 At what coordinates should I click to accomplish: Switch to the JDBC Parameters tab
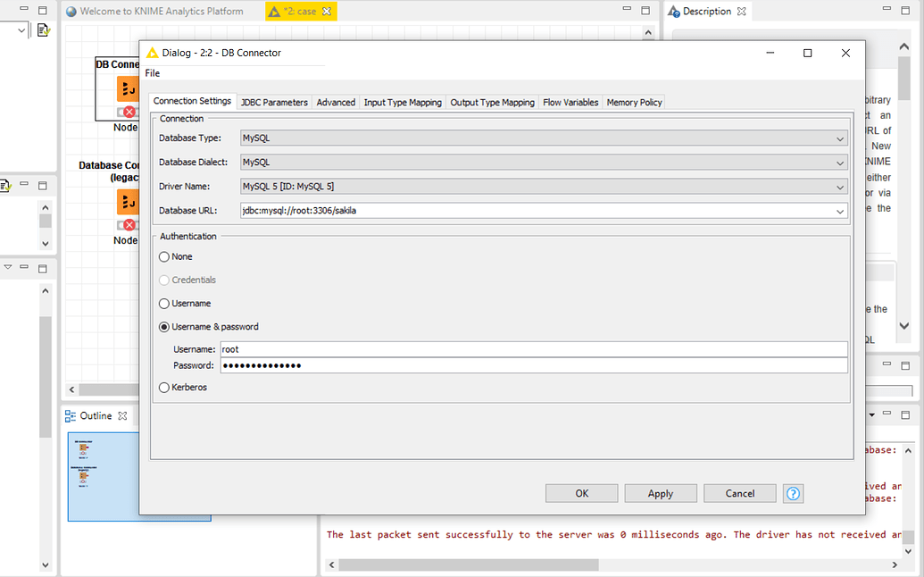click(274, 102)
